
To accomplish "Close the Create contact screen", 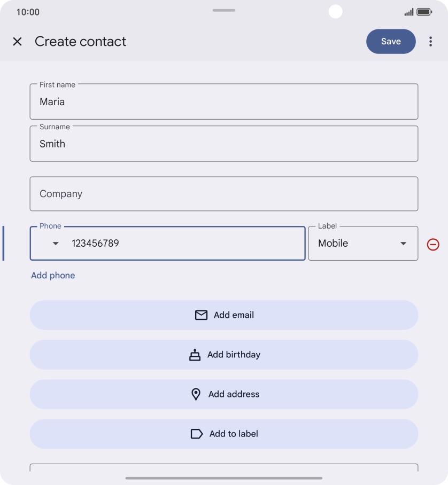I will point(18,42).
